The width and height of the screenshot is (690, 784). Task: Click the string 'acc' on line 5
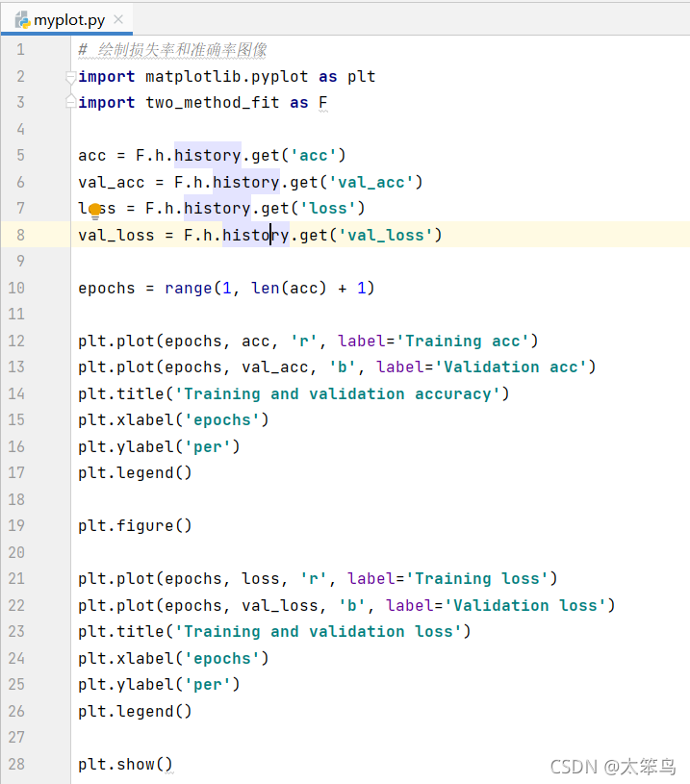[x=313, y=156]
